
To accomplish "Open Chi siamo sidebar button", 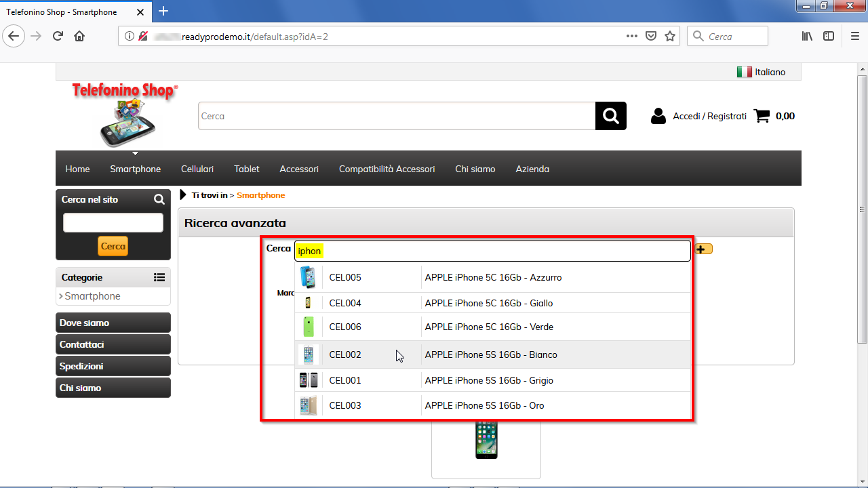I will pos(113,388).
